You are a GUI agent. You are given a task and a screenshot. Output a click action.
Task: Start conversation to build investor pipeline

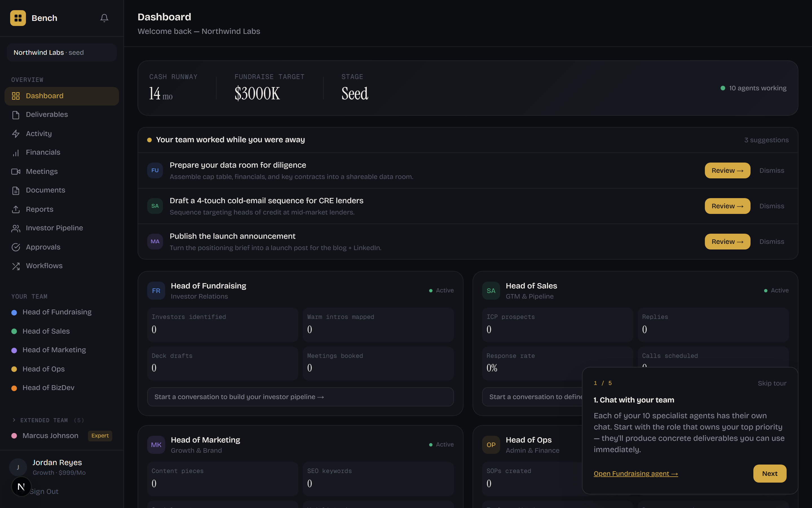(300, 397)
